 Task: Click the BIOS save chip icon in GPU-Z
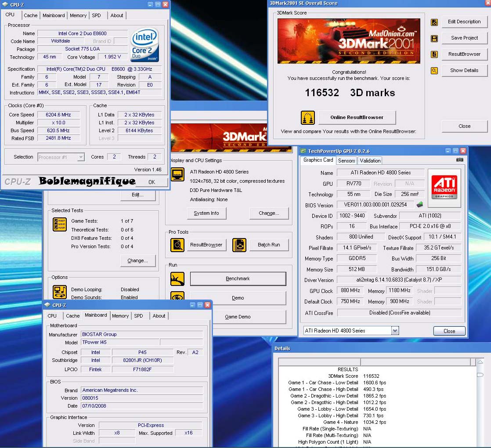pos(419,205)
